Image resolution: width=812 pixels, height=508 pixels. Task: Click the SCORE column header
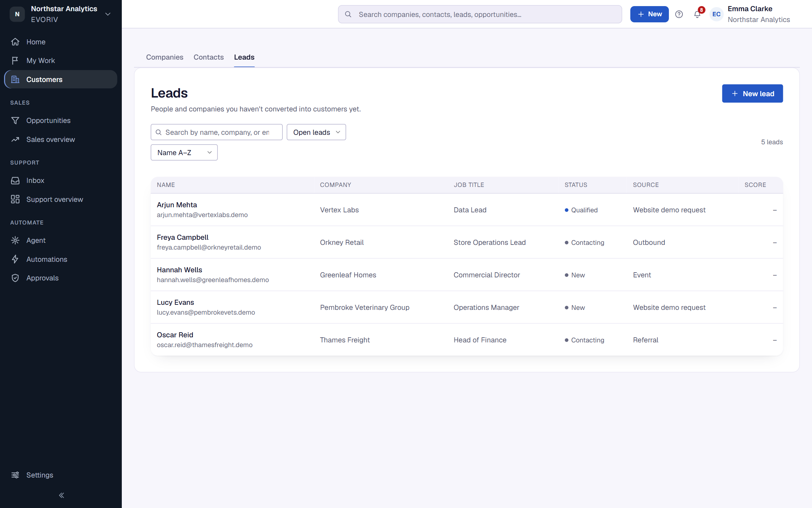(x=755, y=185)
